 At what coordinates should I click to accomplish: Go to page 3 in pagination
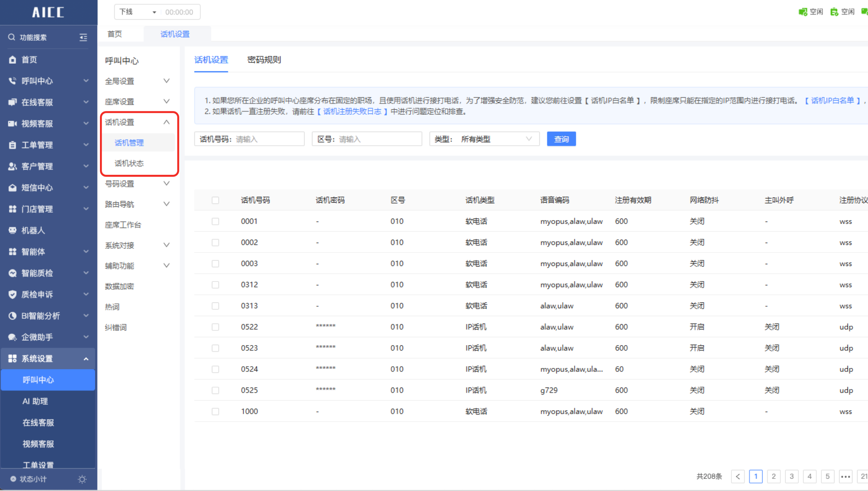click(x=791, y=476)
